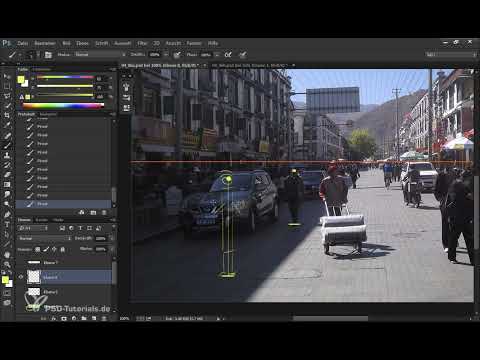Toggle lock transparent pixels for layer
The height and width of the screenshot is (360, 480).
pos(37,249)
